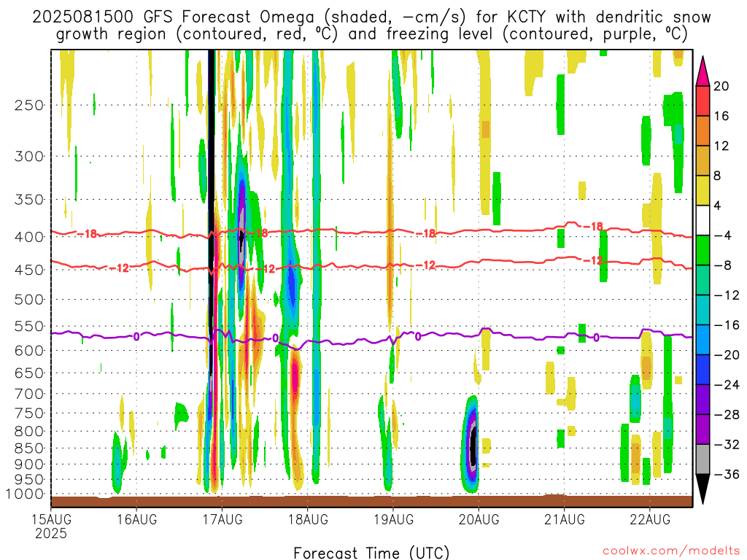Choose the "19AUG" time axis label
This screenshot has height=560, width=747.
393,519
